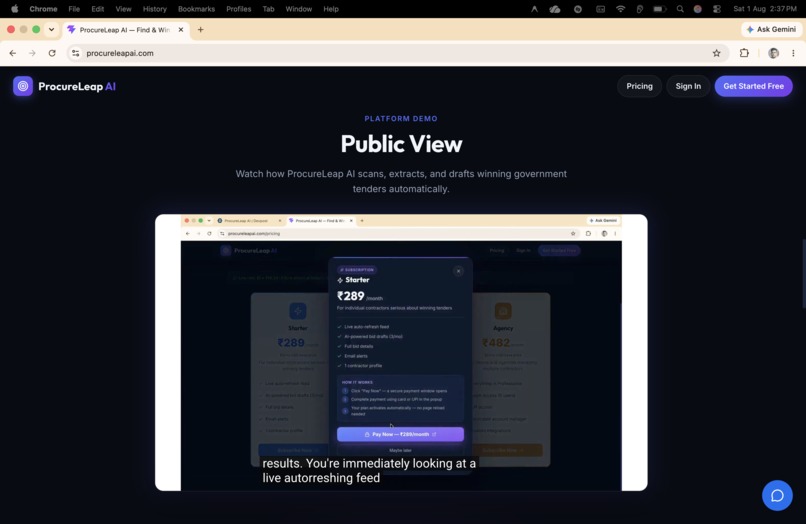
Task: Select the ProcureLeap AI tab
Action: pos(126,30)
